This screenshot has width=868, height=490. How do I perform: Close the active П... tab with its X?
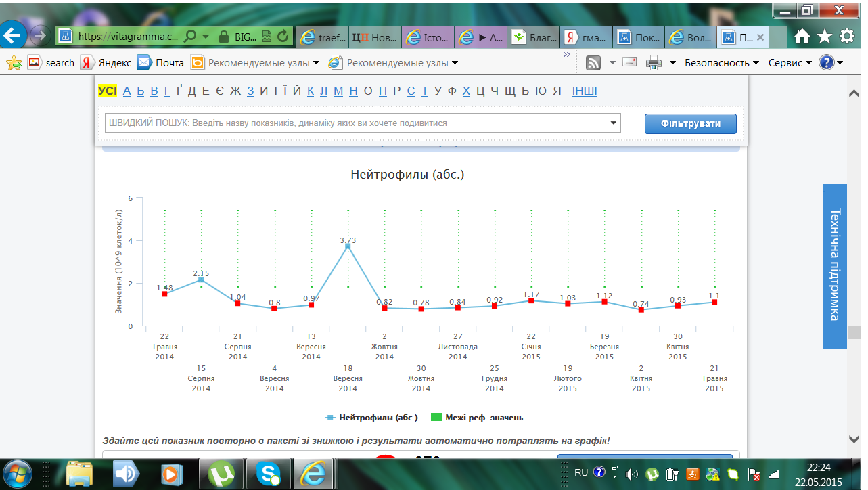click(760, 37)
